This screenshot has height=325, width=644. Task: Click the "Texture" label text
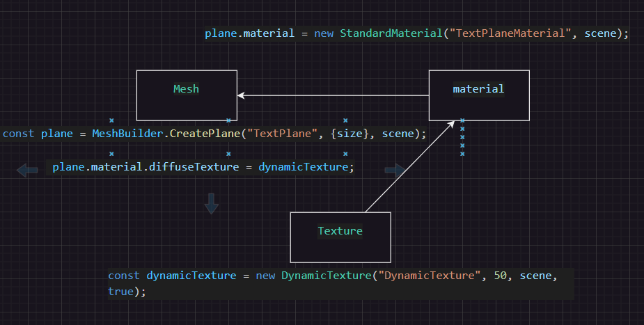pos(340,231)
